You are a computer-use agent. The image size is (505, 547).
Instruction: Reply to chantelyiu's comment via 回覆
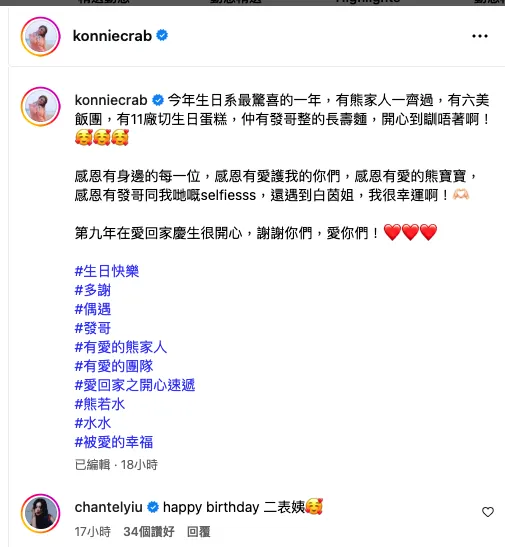[x=198, y=532]
